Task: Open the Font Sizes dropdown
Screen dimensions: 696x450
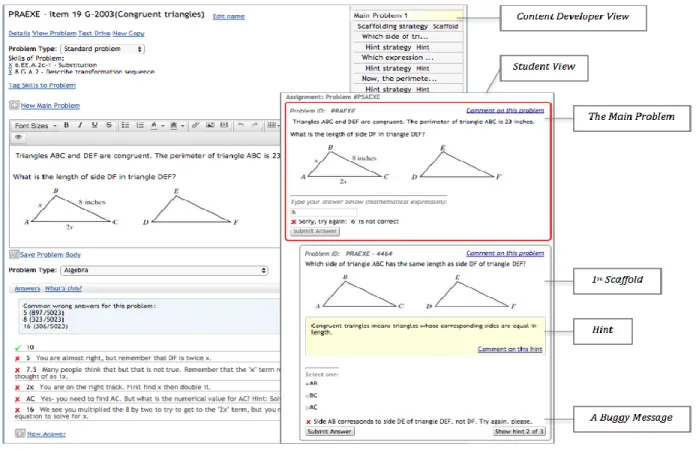Action: (x=36, y=126)
